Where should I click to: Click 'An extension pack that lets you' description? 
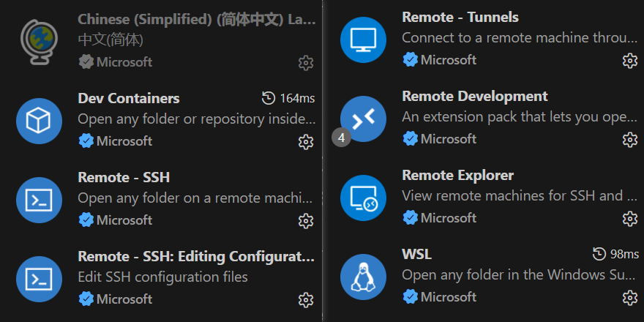click(520, 116)
